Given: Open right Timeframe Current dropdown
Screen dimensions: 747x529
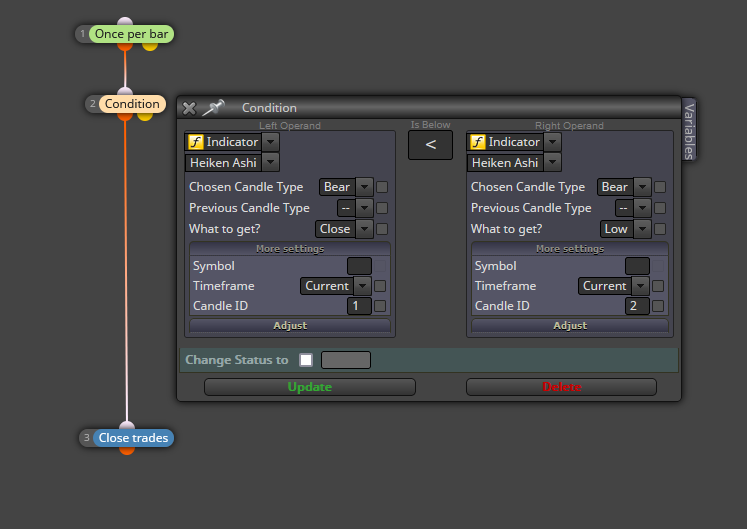Looking at the screenshot, I should [x=640, y=286].
